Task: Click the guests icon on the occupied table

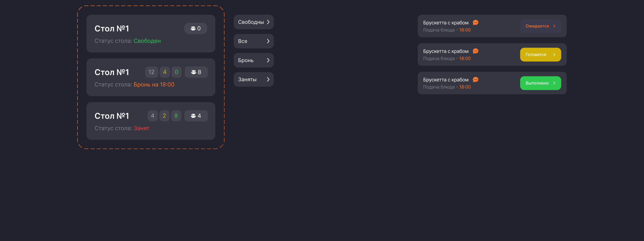Action: 193,116
